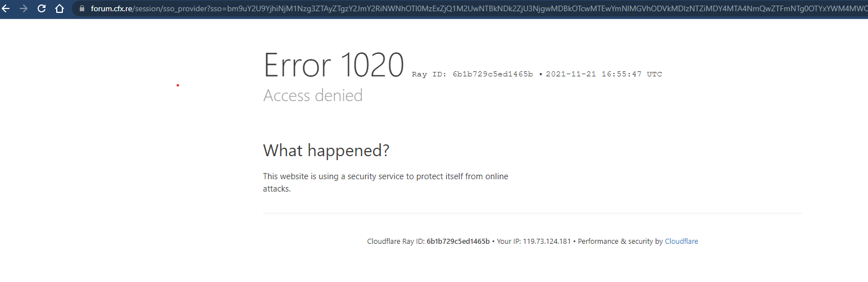The image size is (868, 282).
Task: Click the 2021-11-21 16:55:47 UTC timestamp
Action: tap(604, 74)
